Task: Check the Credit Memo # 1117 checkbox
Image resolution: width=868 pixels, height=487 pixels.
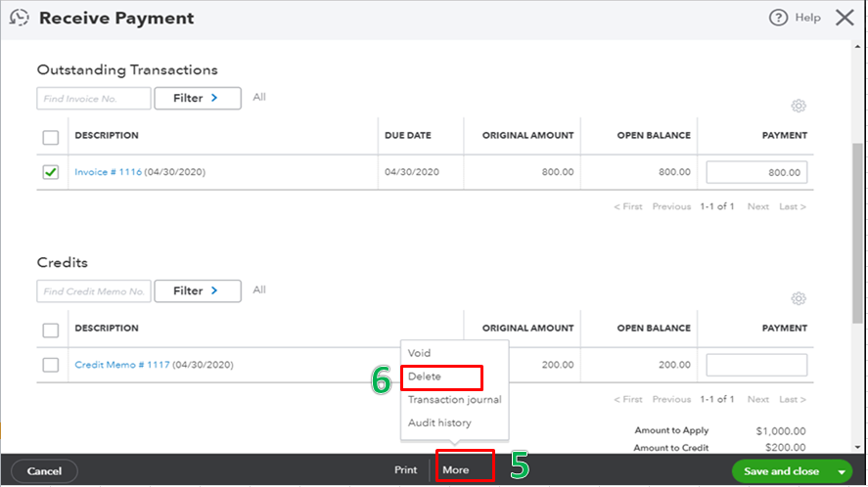Action: coord(51,365)
